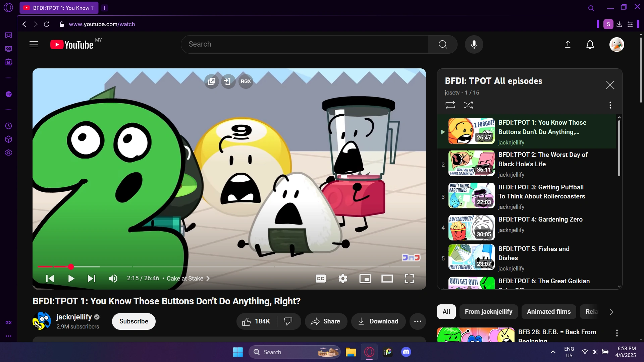Mute the video volume icon
The image size is (644, 362).
(113, 279)
